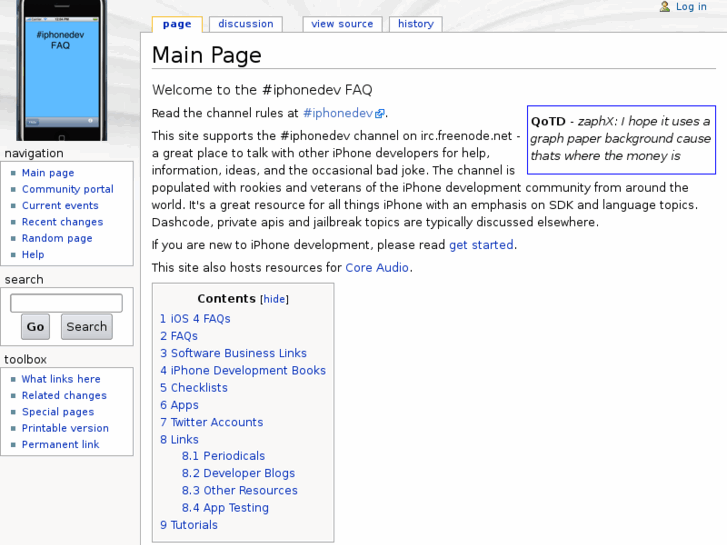Open the Core Audio resources link
This screenshot has height=545, width=727.
[377, 268]
